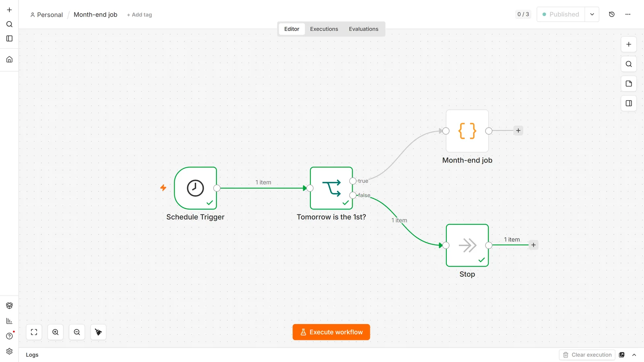Click plus after Stop node output
This screenshot has height=362, width=644.
533,245
